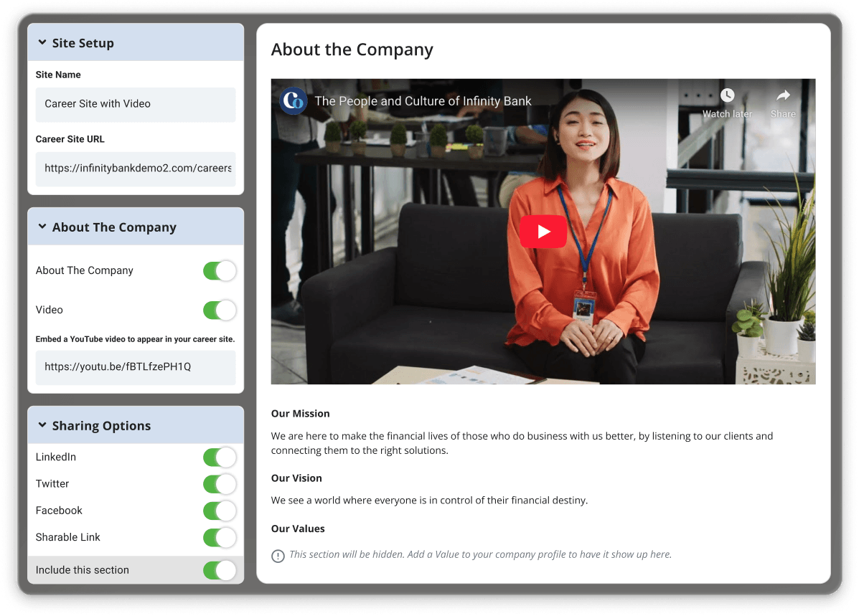
Task: Click the Facebook label in Sharing Options
Action: [x=59, y=511]
